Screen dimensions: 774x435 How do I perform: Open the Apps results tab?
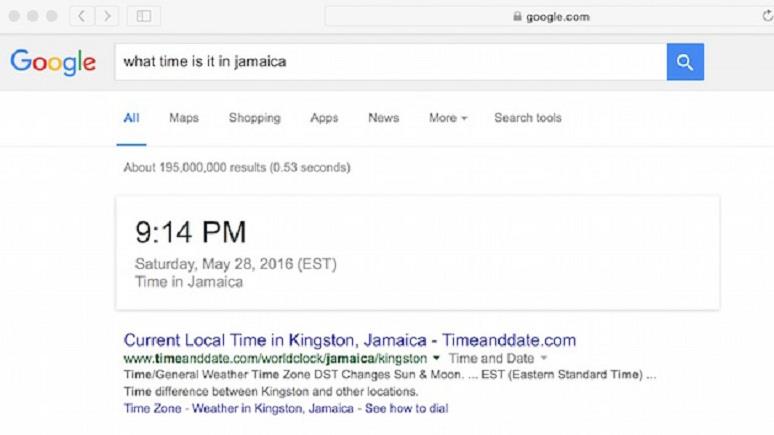(324, 118)
